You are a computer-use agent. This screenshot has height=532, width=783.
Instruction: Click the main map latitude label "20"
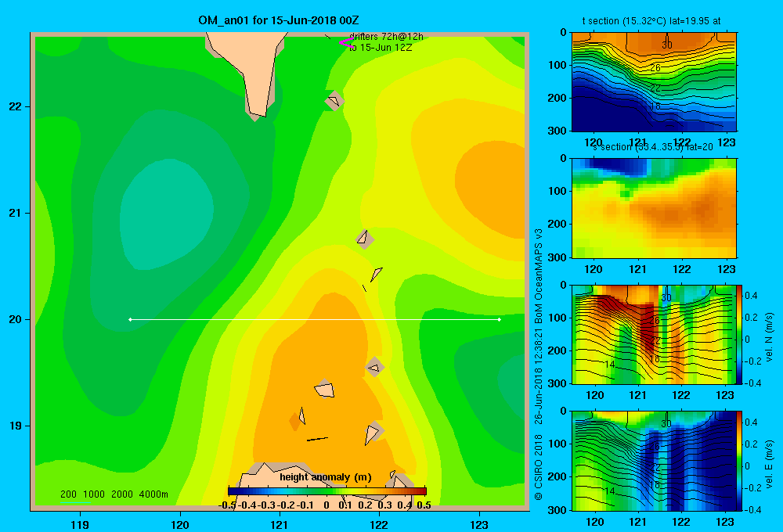pos(16,319)
